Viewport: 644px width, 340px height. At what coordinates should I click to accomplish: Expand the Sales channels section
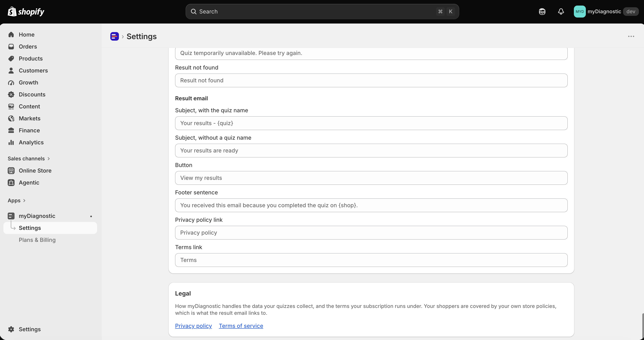[29, 158]
